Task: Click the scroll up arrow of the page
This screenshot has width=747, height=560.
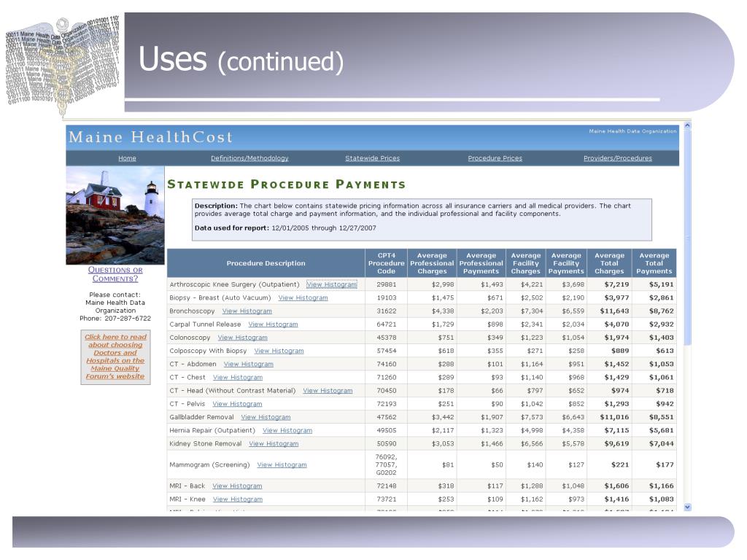Action: pyautogui.click(x=687, y=125)
